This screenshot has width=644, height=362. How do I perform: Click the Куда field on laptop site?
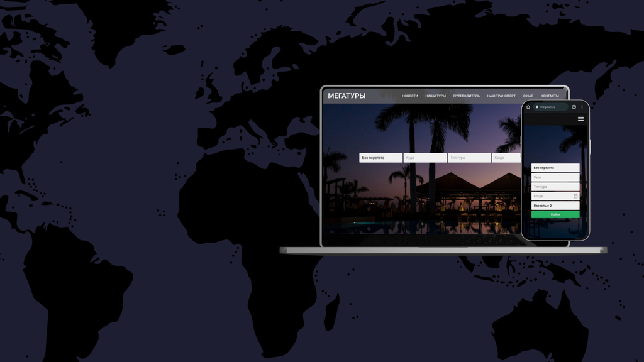pyautogui.click(x=425, y=158)
